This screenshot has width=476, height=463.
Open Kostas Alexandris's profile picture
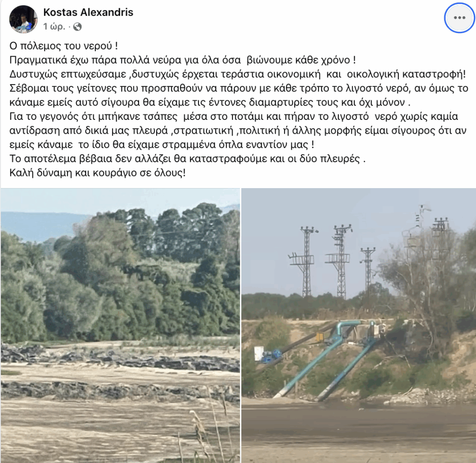[24, 19]
